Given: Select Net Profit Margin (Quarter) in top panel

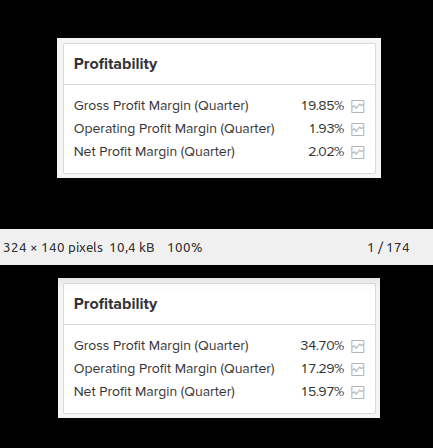Looking at the screenshot, I should pos(154,152).
